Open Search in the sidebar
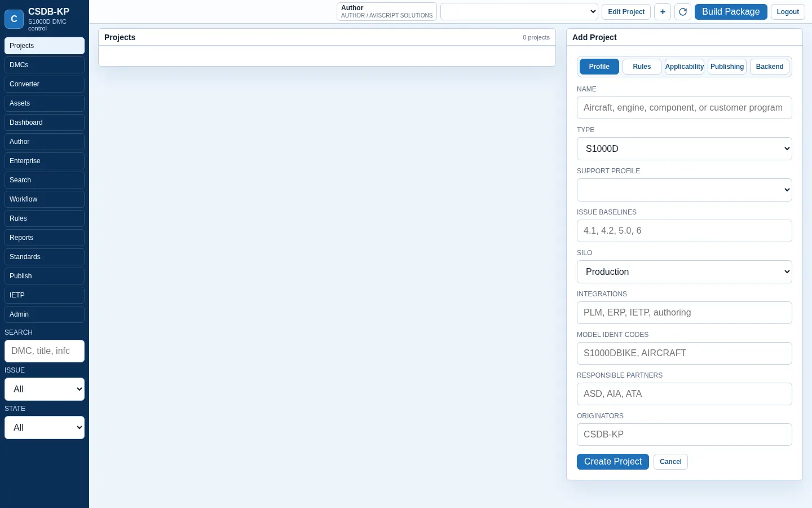Image resolution: width=812 pixels, height=508 pixels. click(45, 180)
